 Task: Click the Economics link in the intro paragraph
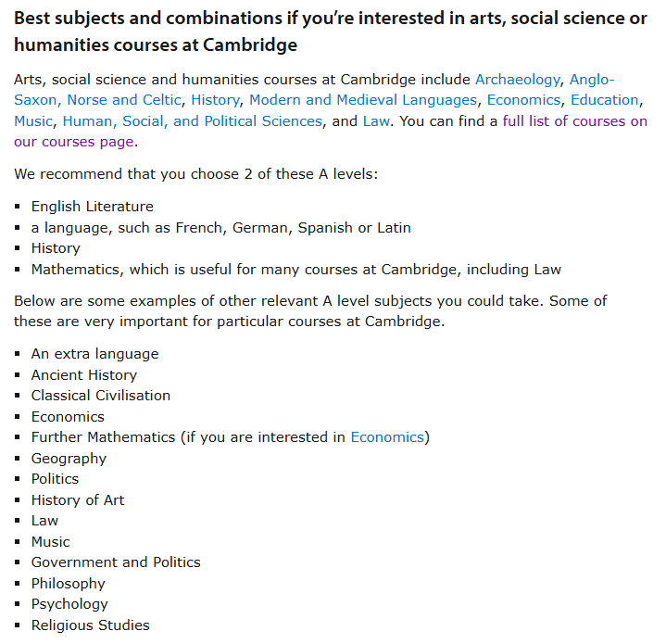click(x=523, y=100)
